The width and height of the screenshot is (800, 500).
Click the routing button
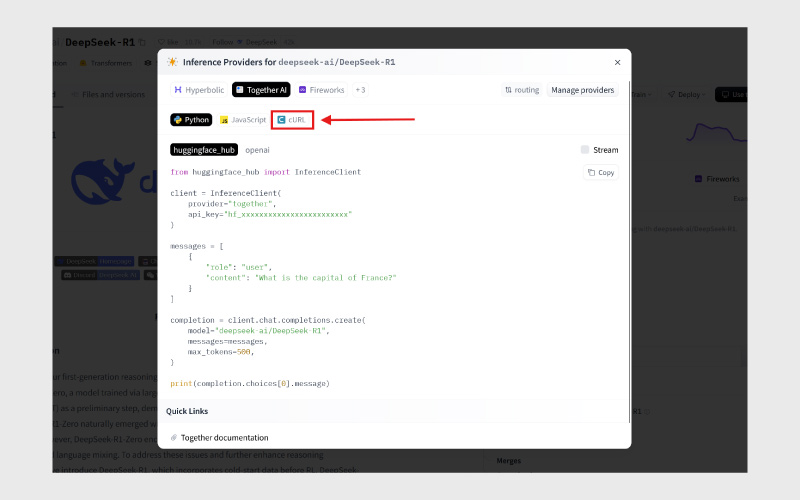point(522,90)
